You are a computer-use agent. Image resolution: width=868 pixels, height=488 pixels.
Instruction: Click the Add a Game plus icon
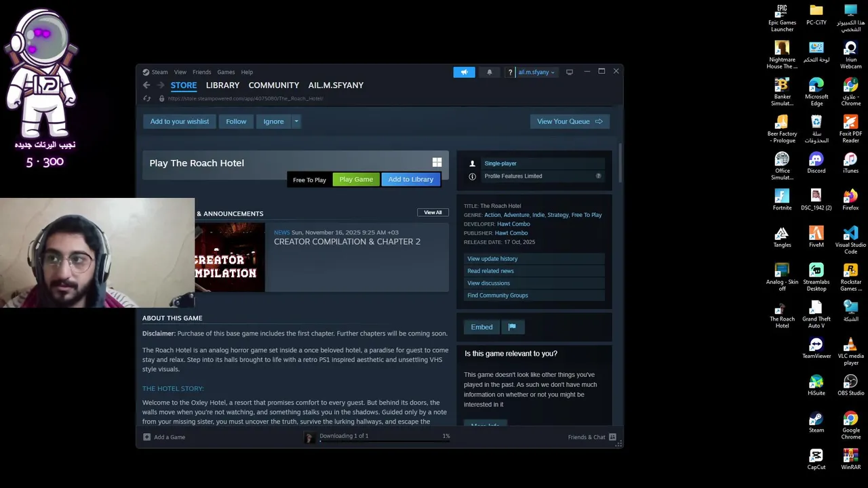pos(146,437)
